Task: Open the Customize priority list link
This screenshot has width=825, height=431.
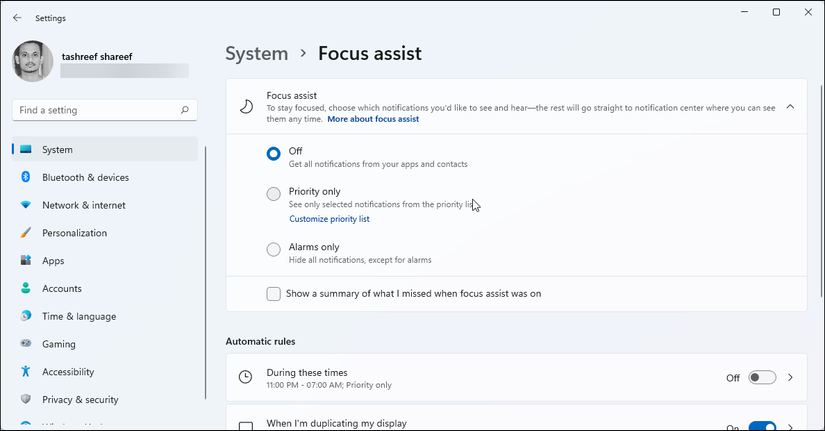Action: [329, 219]
